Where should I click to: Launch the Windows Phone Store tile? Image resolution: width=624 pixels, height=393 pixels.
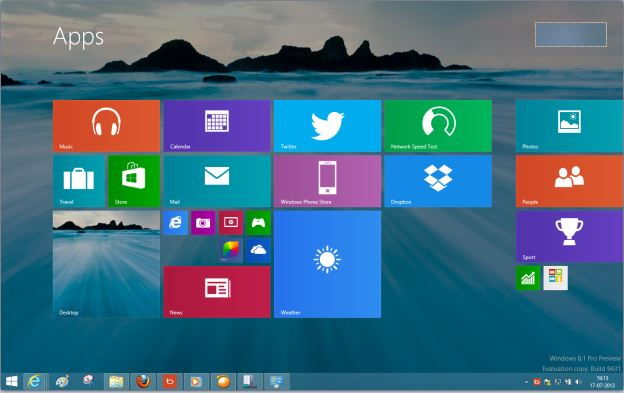pyautogui.click(x=327, y=181)
